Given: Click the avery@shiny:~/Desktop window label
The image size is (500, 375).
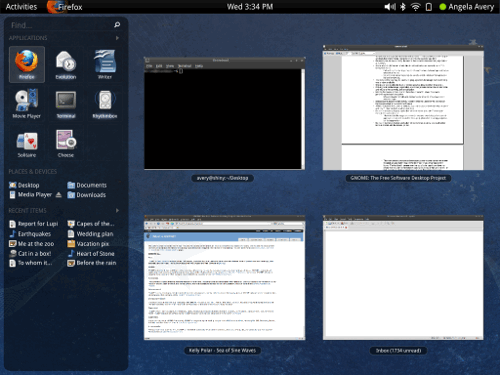Looking at the screenshot, I should (222, 178).
